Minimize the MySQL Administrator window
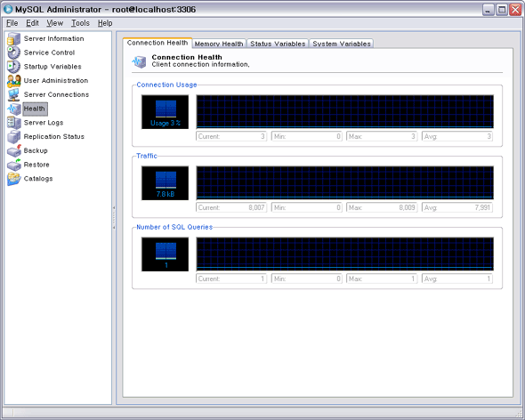The width and height of the screenshot is (525, 420). 489,10
